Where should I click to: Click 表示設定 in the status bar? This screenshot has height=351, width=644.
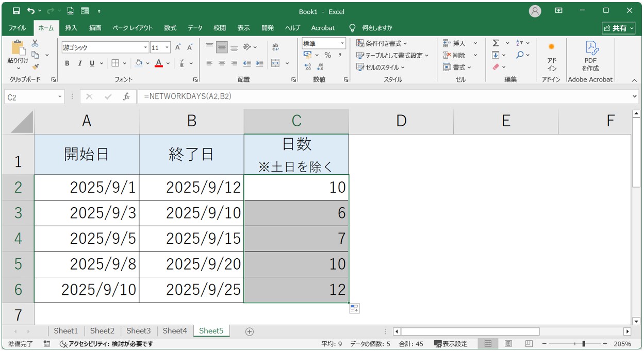451,344
